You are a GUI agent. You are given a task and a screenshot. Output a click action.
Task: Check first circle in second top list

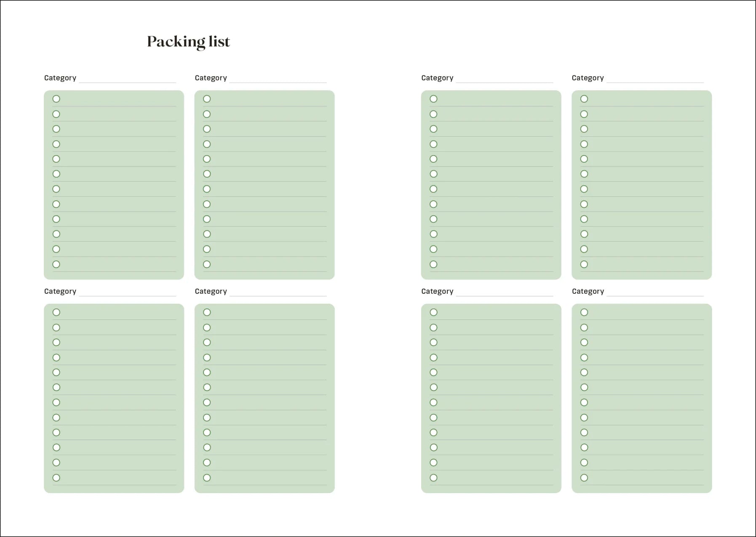pyautogui.click(x=207, y=99)
